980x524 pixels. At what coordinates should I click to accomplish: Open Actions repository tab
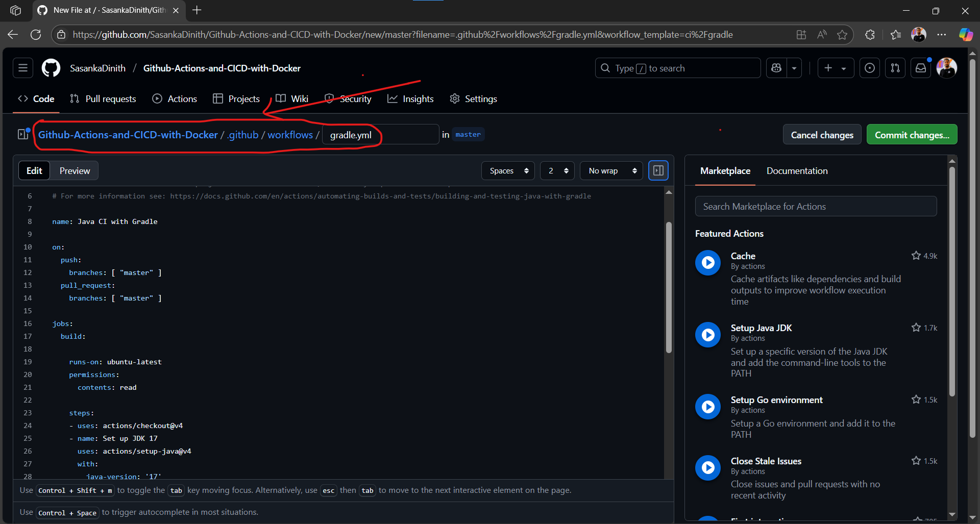[x=175, y=98]
